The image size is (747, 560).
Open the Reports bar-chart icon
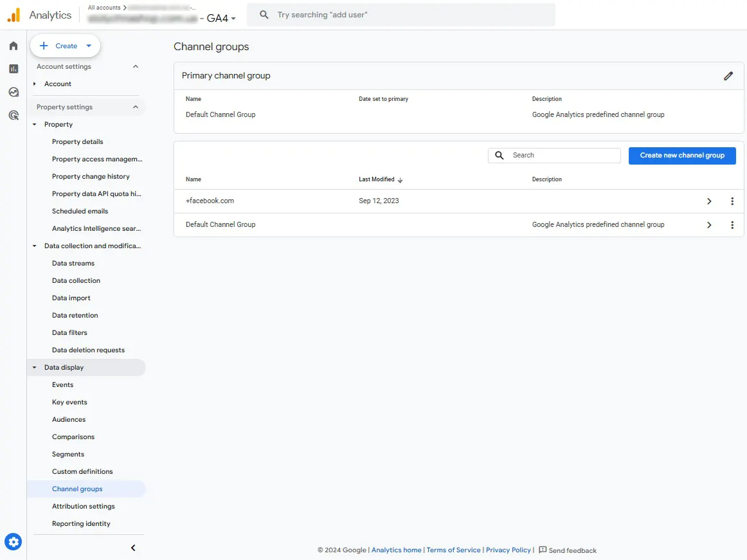pyautogui.click(x=14, y=69)
